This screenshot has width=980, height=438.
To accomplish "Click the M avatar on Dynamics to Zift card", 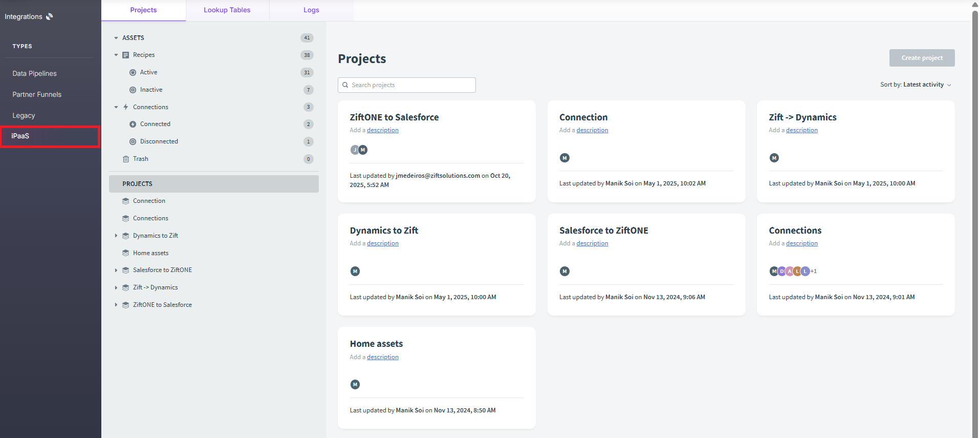I will [x=355, y=271].
